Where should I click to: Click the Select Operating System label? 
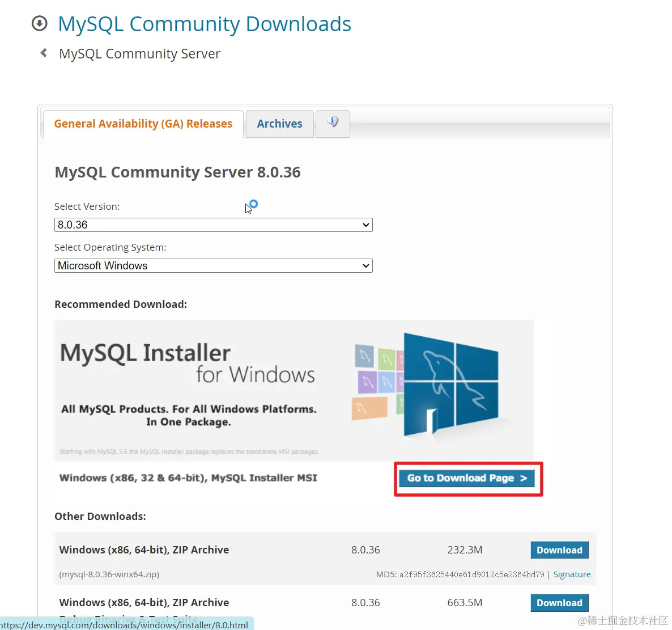click(x=110, y=247)
